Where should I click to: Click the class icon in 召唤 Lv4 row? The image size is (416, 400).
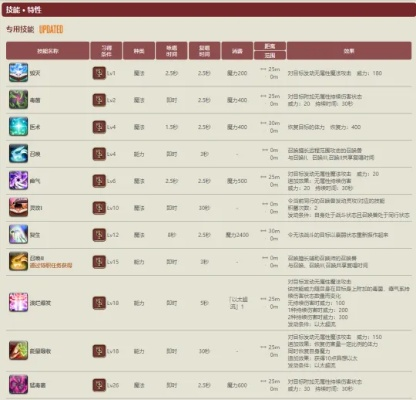[x=99, y=154]
